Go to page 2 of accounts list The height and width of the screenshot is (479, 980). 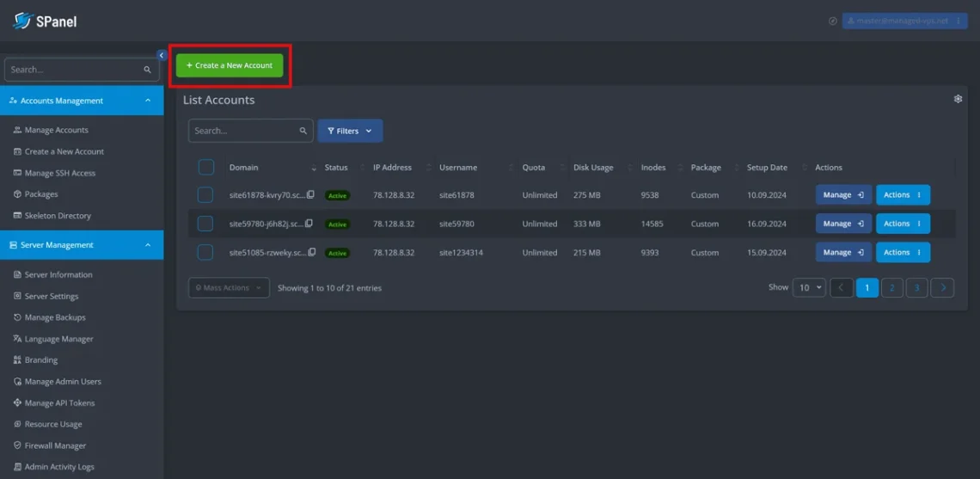point(892,288)
